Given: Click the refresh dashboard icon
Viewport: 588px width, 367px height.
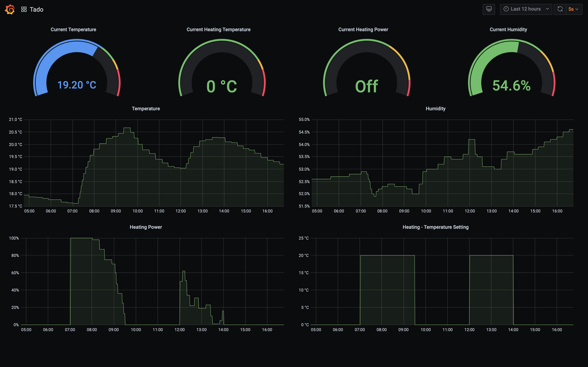Looking at the screenshot, I should pyautogui.click(x=560, y=9).
